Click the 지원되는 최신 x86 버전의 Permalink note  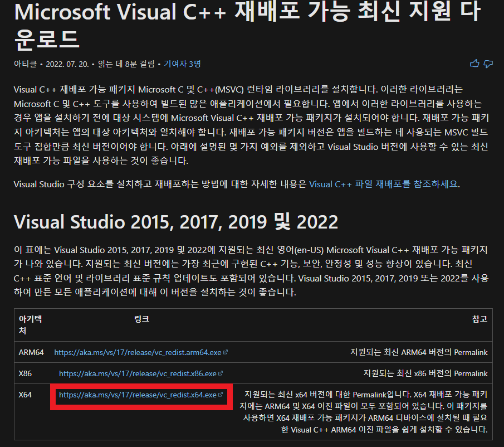[425, 373]
